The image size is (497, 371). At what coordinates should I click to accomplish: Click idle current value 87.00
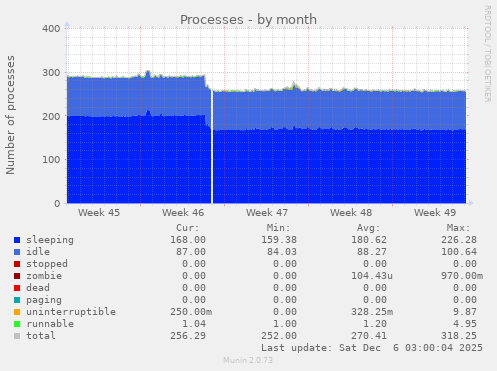tap(191, 252)
